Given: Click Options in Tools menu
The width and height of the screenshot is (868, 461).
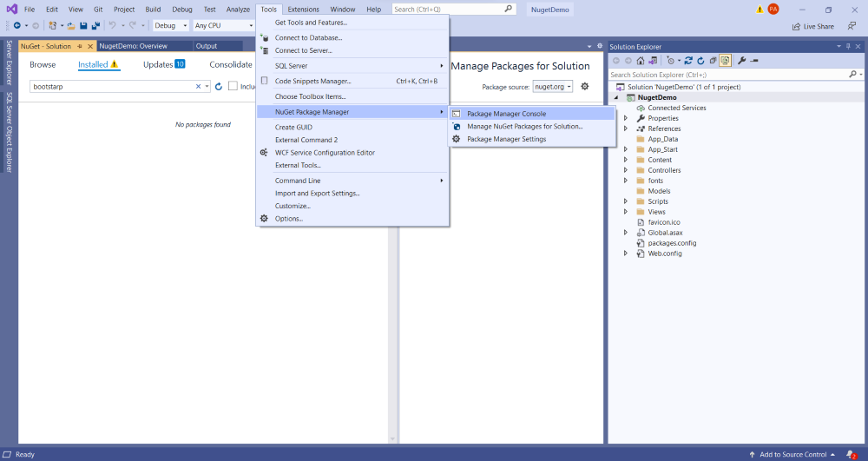Looking at the screenshot, I should [x=352, y=219].
